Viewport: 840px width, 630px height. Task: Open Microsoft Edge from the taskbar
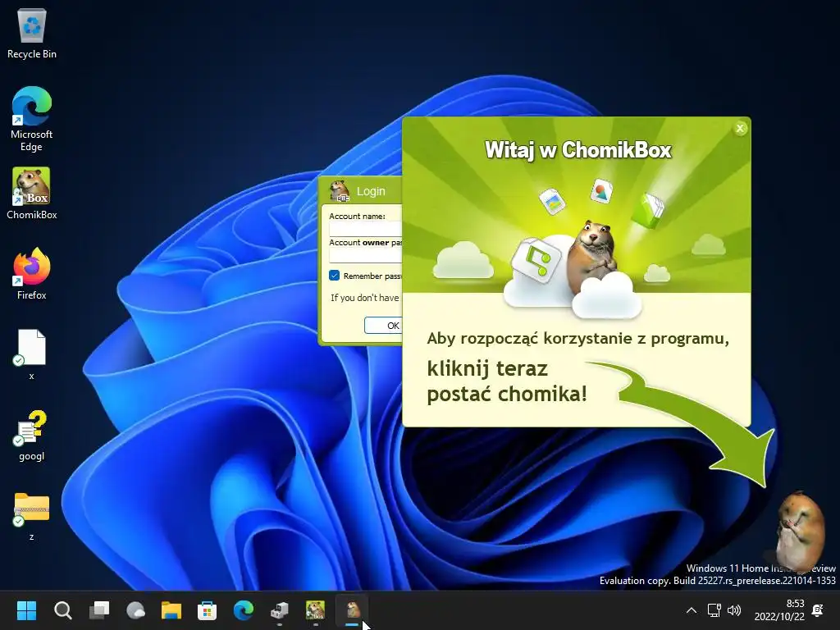pyautogui.click(x=244, y=610)
